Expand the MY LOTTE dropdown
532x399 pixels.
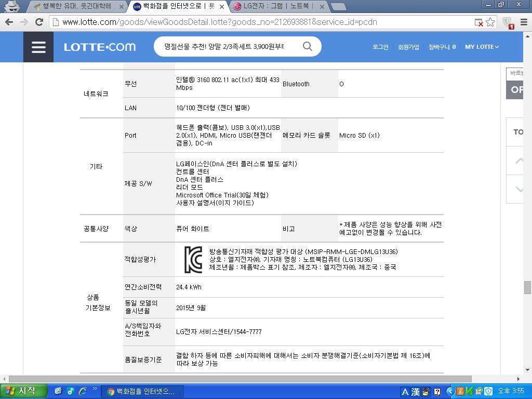coord(482,47)
